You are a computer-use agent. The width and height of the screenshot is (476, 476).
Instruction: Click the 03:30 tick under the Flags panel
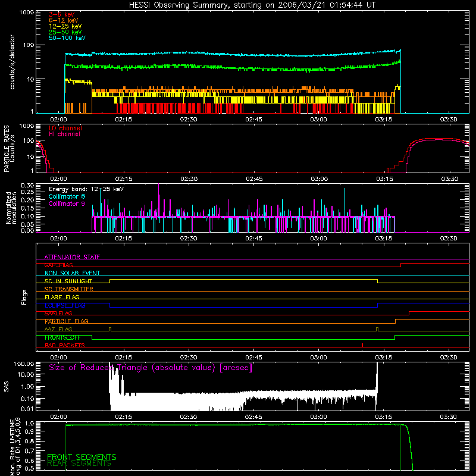click(x=449, y=358)
